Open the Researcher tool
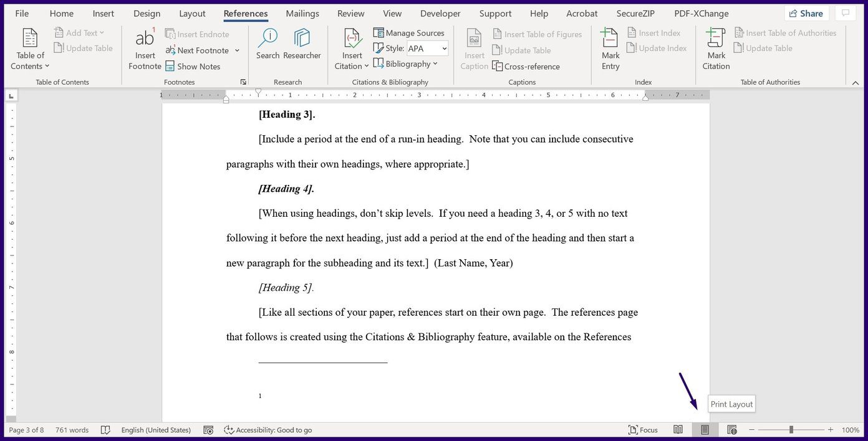 302,44
